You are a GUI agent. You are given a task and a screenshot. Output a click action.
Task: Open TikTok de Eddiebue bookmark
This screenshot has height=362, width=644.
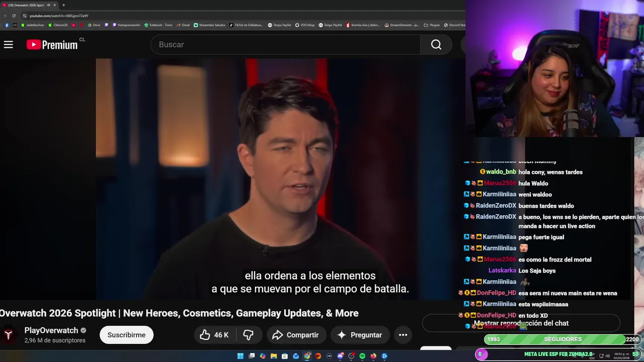coord(246,25)
